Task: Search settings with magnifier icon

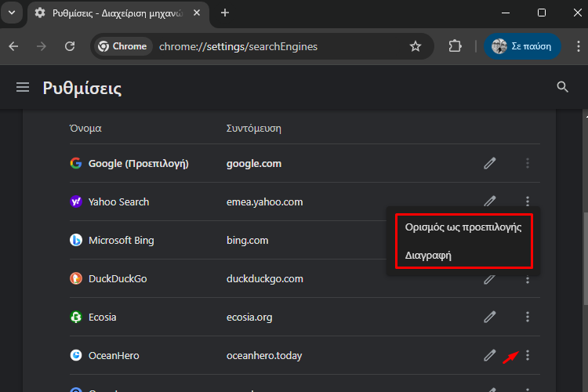Action: click(562, 87)
